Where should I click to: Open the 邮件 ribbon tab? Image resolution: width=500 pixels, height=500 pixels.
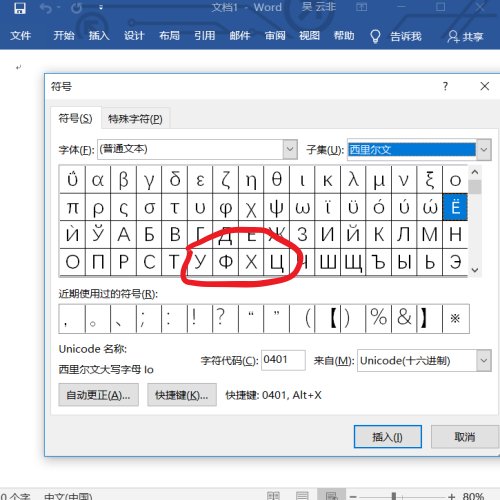click(x=240, y=36)
